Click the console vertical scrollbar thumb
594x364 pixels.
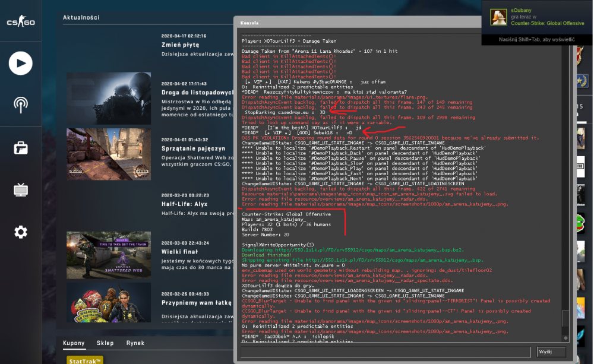(565, 318)
